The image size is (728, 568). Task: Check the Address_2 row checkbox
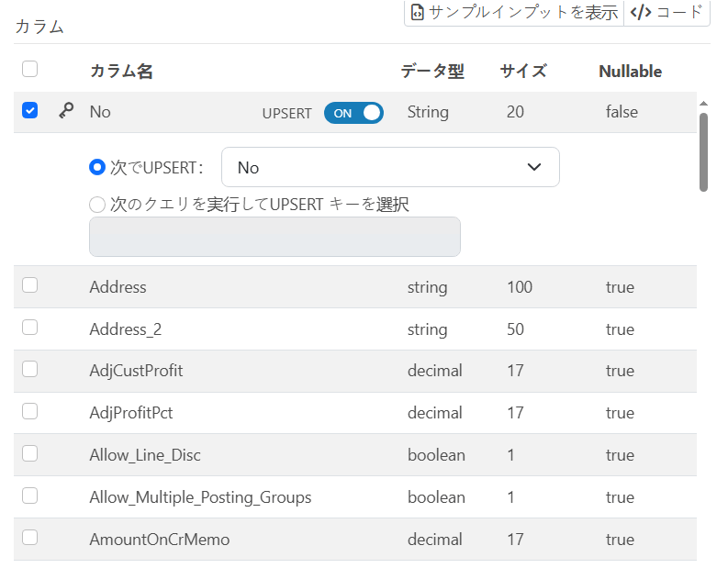coord(29,328)
